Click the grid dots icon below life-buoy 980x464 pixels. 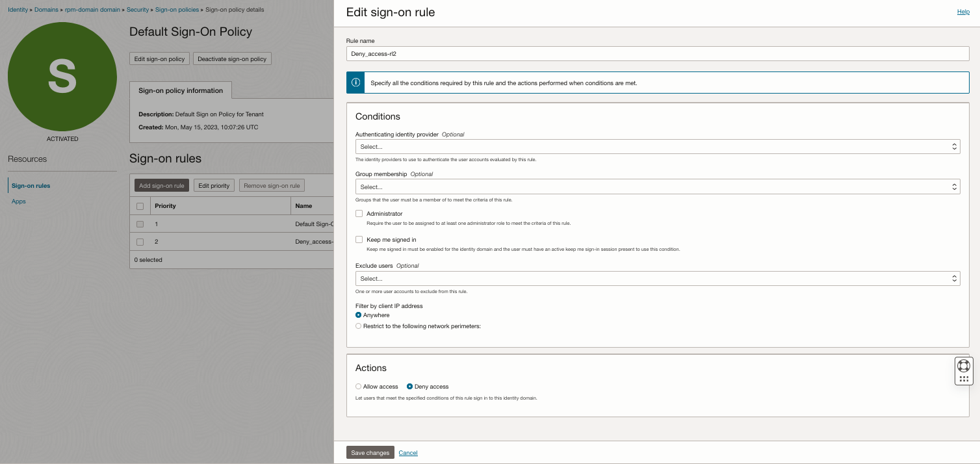(964, 378)
